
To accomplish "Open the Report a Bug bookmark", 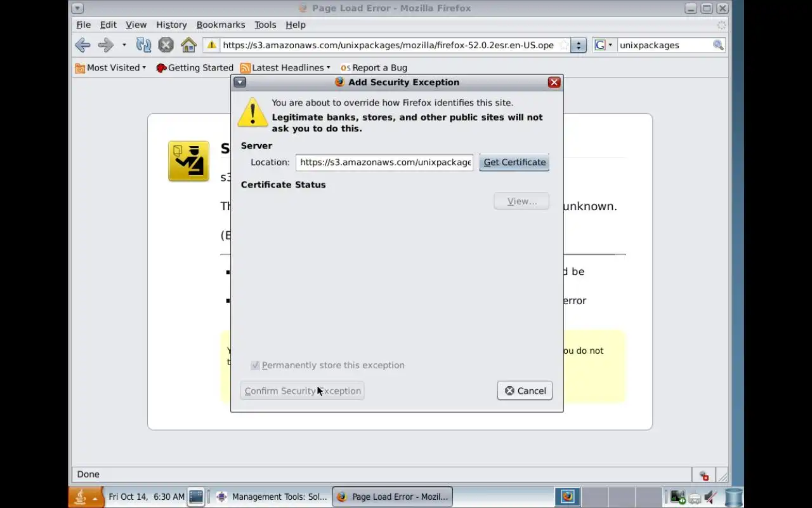I will [x=374, y=67].
